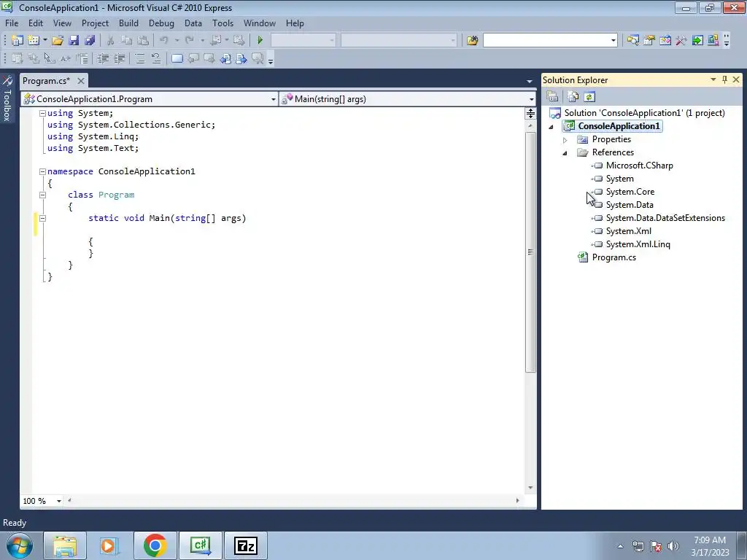Collapse the class Program outline block
The image size is (747, 560).
[42, 195]
